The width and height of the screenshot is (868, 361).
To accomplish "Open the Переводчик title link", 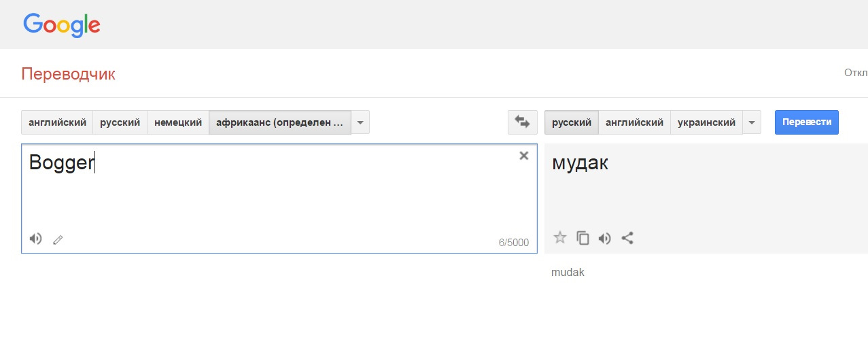I will coord(68,74).
